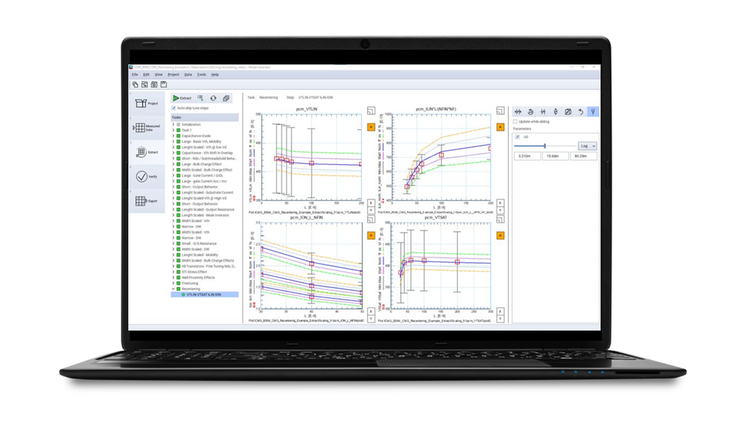Open the Verify workflow step
Image resolution: width=750 pixels, height=422 pixels.
[147, 177]
